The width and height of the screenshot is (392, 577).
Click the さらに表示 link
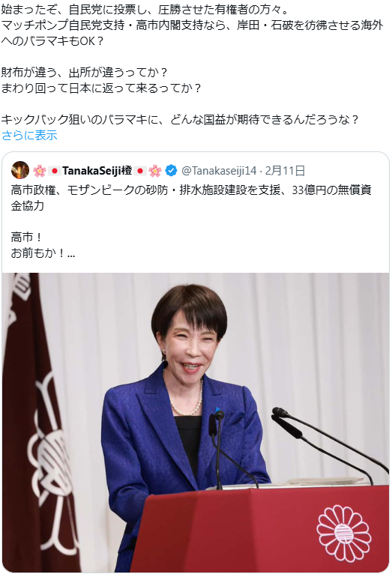(29, 136)
